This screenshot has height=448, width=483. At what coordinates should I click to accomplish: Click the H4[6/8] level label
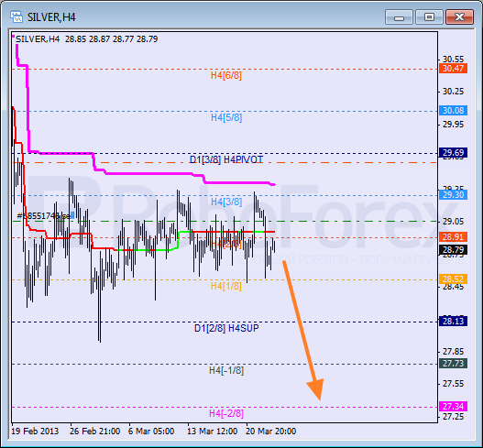226,75
